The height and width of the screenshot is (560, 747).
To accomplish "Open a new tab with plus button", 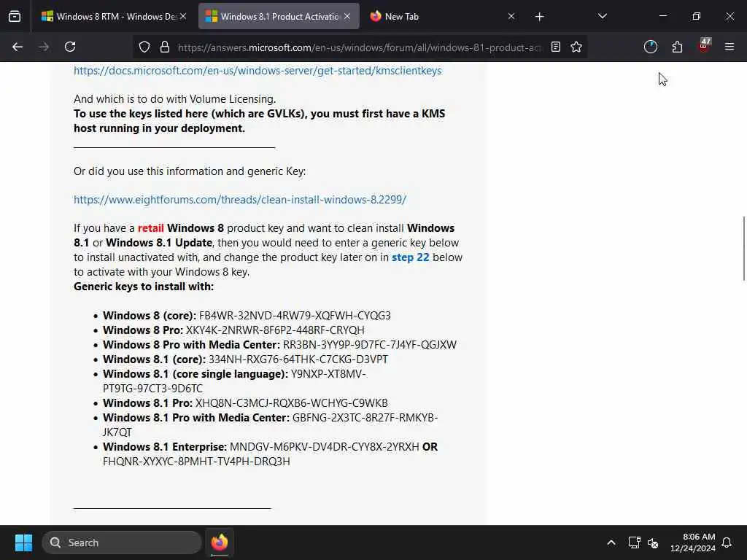I will 539,17.
